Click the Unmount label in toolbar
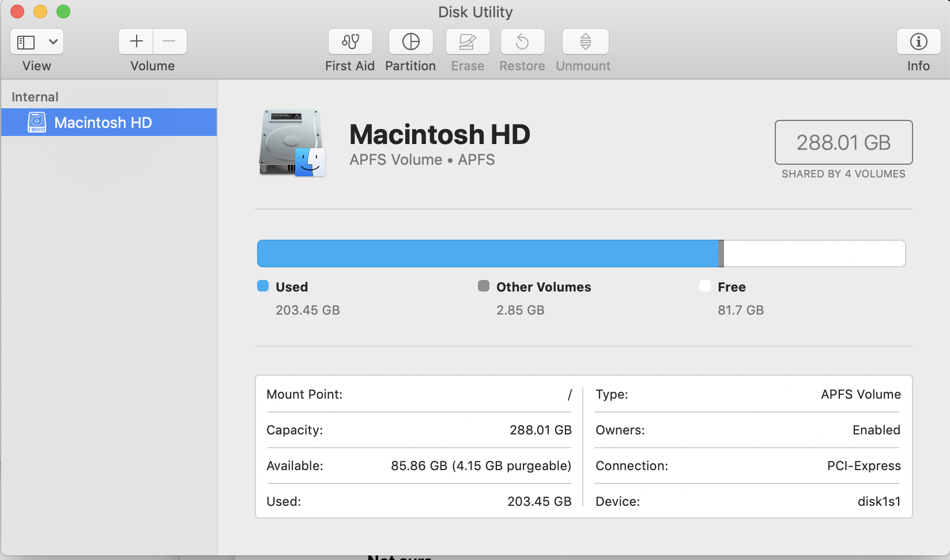This screenshot has height=560, width=950. click(583, 66)
